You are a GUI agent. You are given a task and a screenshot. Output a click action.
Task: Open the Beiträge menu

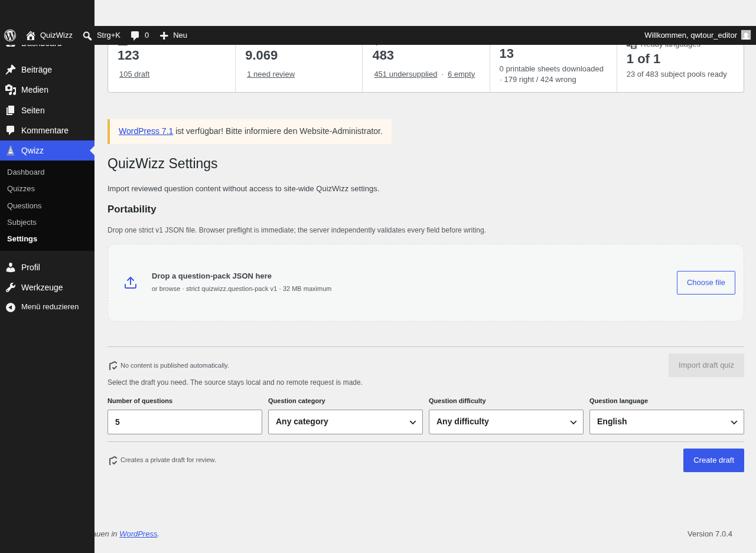pos(47,70)
